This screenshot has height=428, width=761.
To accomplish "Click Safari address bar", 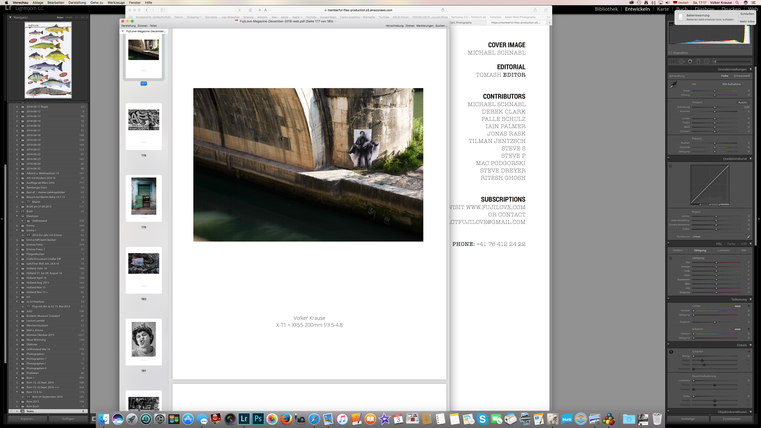I will 359,10.
